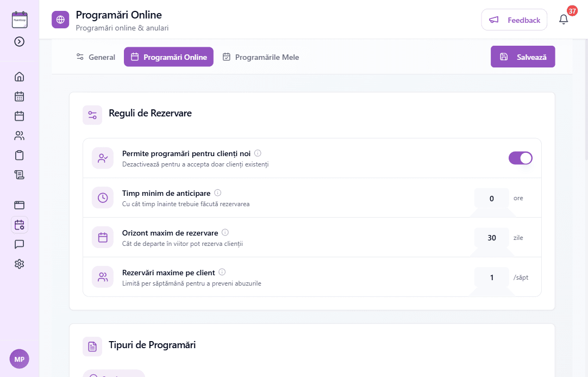The image size is (588, 377).
Task: Expand the sidebar with the circled arrow
Action: (19, 41)
